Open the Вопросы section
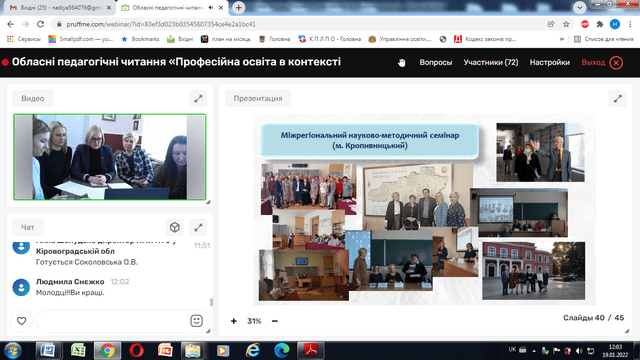The image size is (640, 360). 436,62
